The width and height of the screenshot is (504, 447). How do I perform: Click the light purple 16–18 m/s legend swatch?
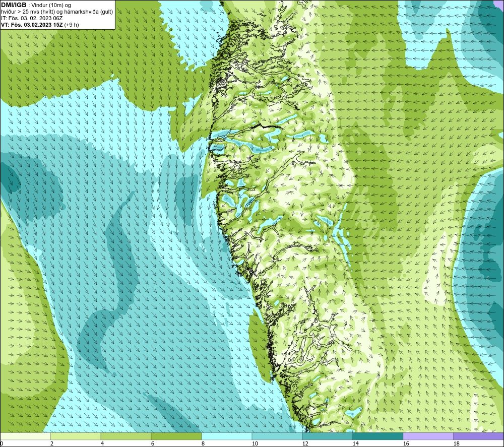tap(428, 436)
